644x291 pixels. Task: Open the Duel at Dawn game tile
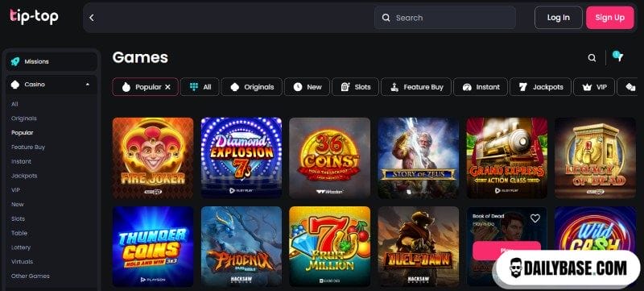(418, 247)
